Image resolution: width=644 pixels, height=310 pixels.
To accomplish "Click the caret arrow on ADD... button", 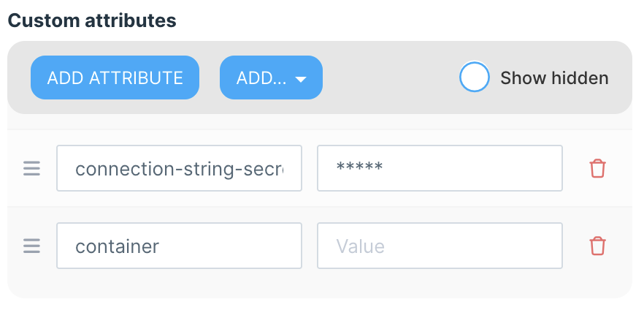I will click(301, 79).
